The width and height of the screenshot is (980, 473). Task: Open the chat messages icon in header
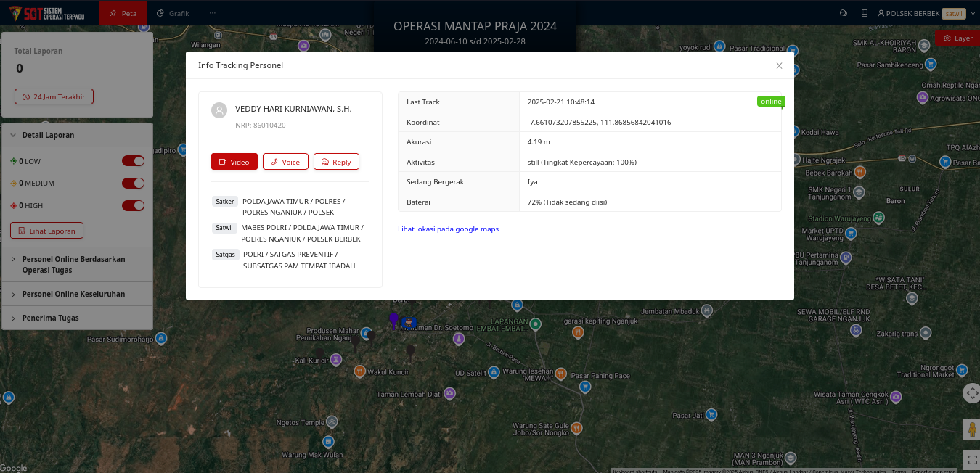[x=843, y=13]
